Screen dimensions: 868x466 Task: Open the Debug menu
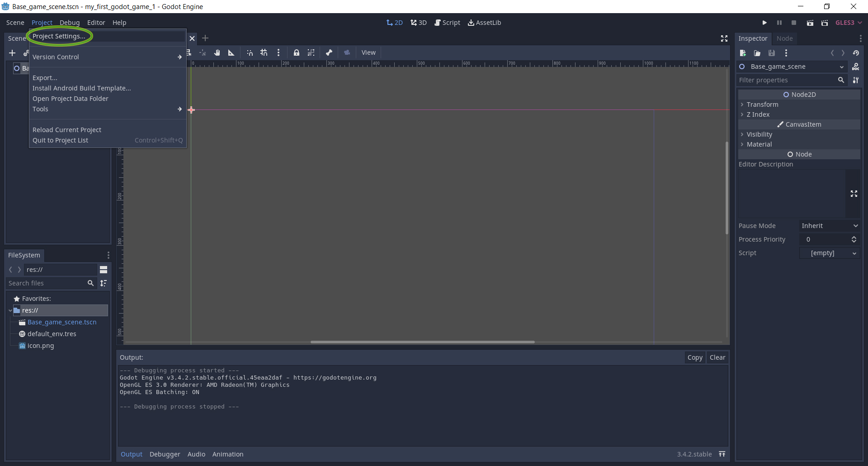[70, 23]
